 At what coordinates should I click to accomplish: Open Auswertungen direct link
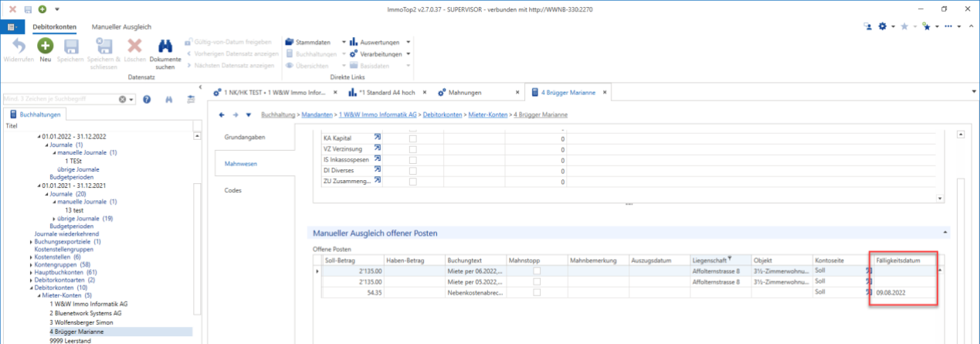pyautogui.click(x=375, y=42)
